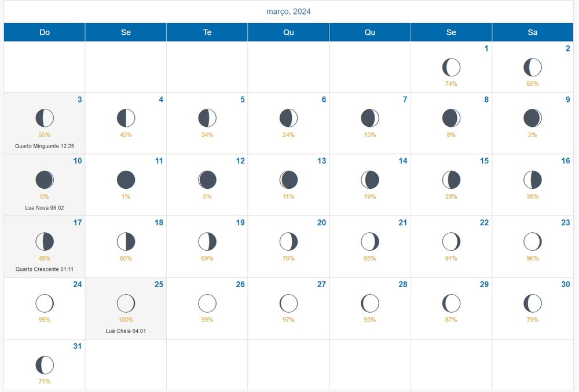Select the Quarto Crescente 01:11 text
Image resolution: width=579 pixels, height=392 pixels.
[45, 269]
